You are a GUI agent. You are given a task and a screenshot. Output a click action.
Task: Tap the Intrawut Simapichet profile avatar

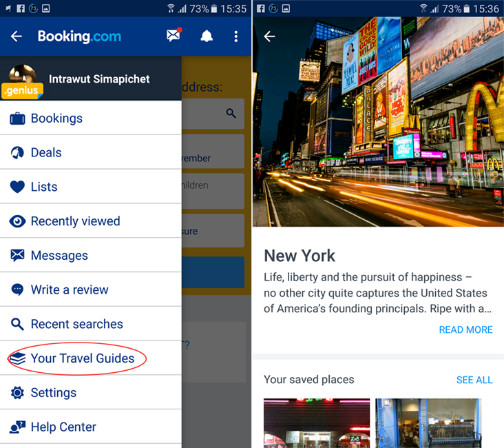(22, 78)
